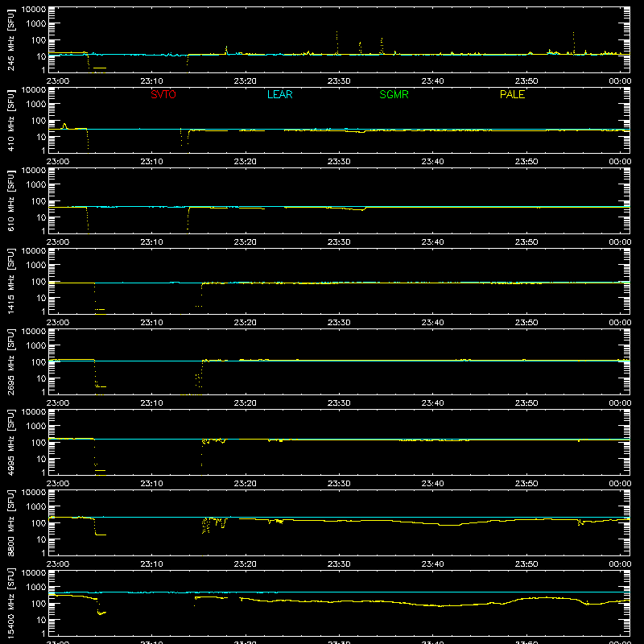
Task: Select the 2695 MHz [SFU] axis label
Action: coord(10,361)
